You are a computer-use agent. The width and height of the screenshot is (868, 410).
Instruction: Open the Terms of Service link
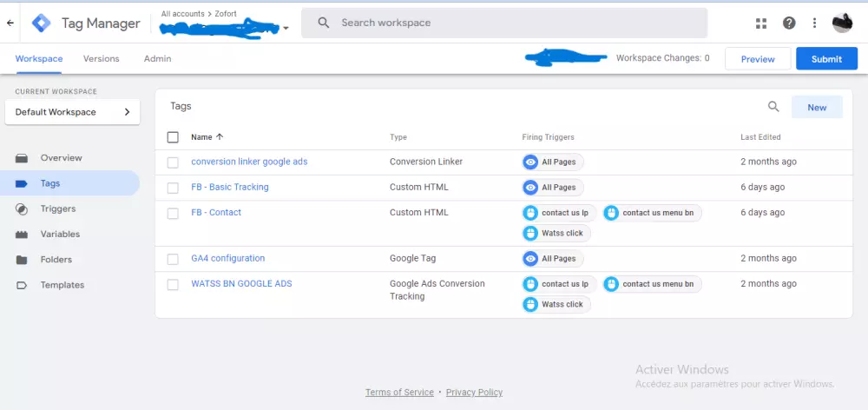coord(399,393)
